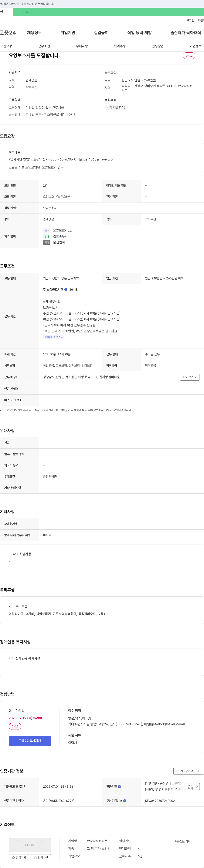Open help icon next to 주 소정근로시간
204x868 pixels.
coord(65,289)
